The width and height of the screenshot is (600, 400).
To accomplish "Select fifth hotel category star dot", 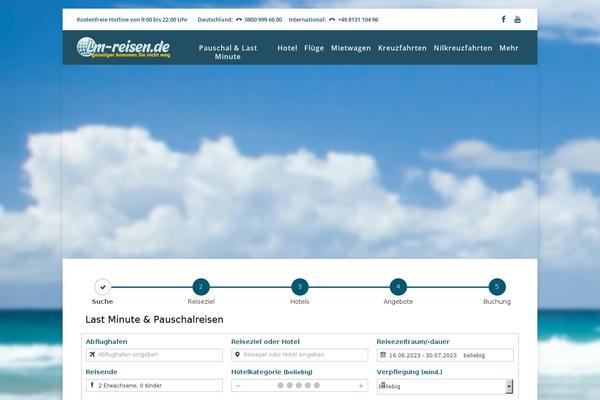I will pos(317,385).
